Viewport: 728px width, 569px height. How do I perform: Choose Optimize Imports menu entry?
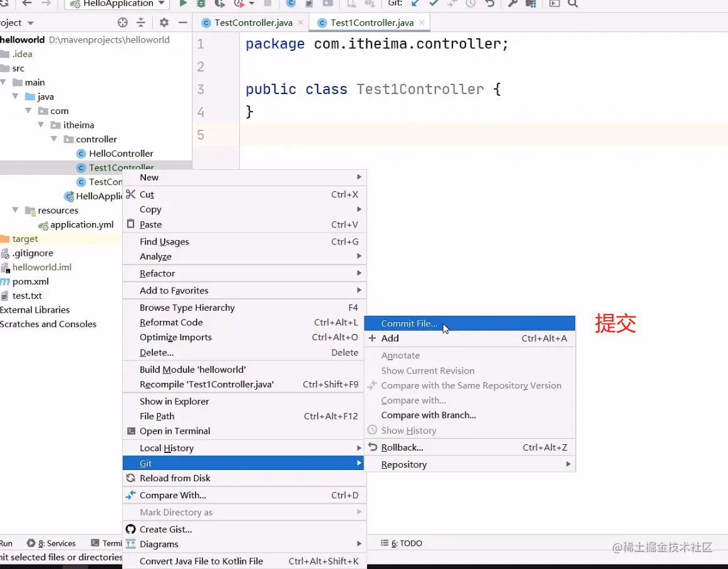(244, 337)
